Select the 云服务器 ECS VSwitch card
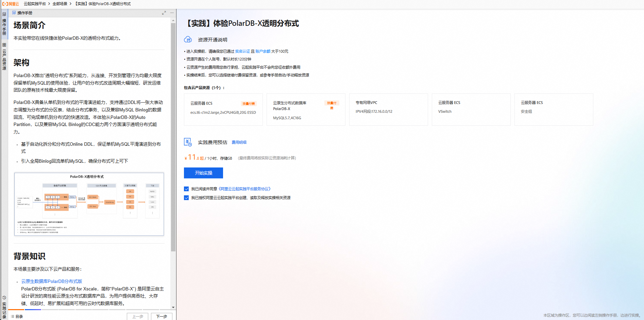This screenshot has width=644, height=320. pyautogui.click(x=471, y=109)
